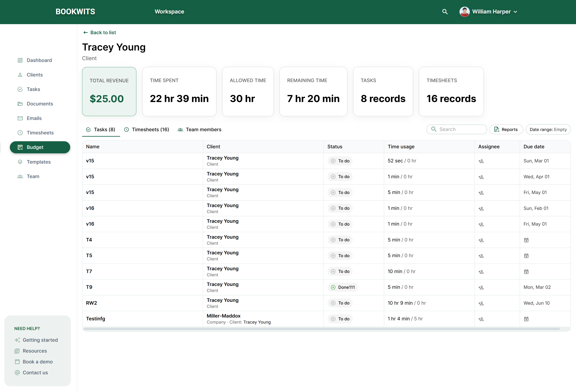Viewport: 576px width, 392px height.
Task: Click the search magnifier icon in header
Action: pyautogui.click(x=445, y=12)
